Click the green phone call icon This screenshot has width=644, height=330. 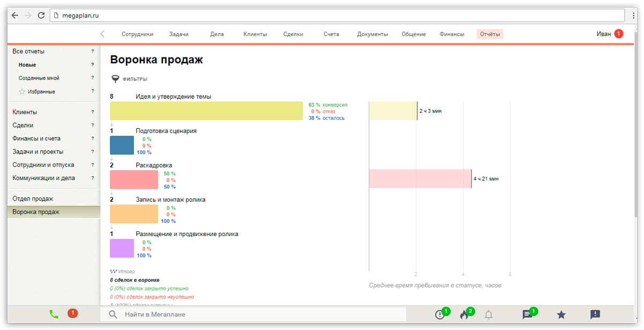click(54, 314)
